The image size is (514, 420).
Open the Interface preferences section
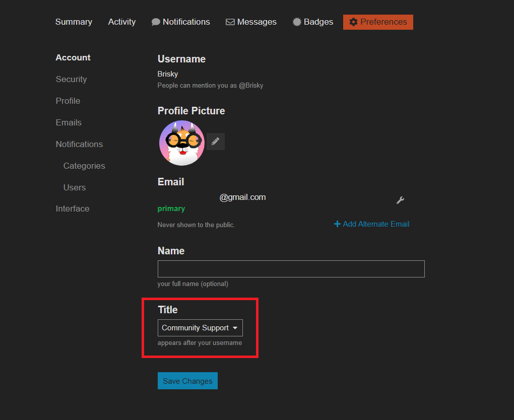point(73,208)
